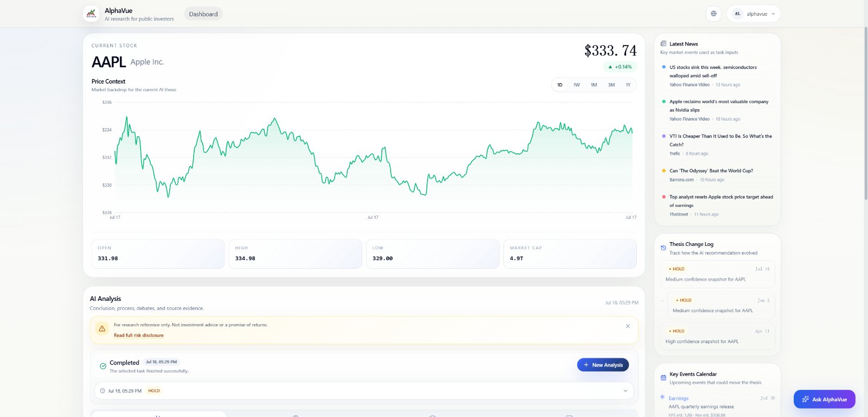Open the Jul 18 HOLD thesis snapshot

coord(718,274)
